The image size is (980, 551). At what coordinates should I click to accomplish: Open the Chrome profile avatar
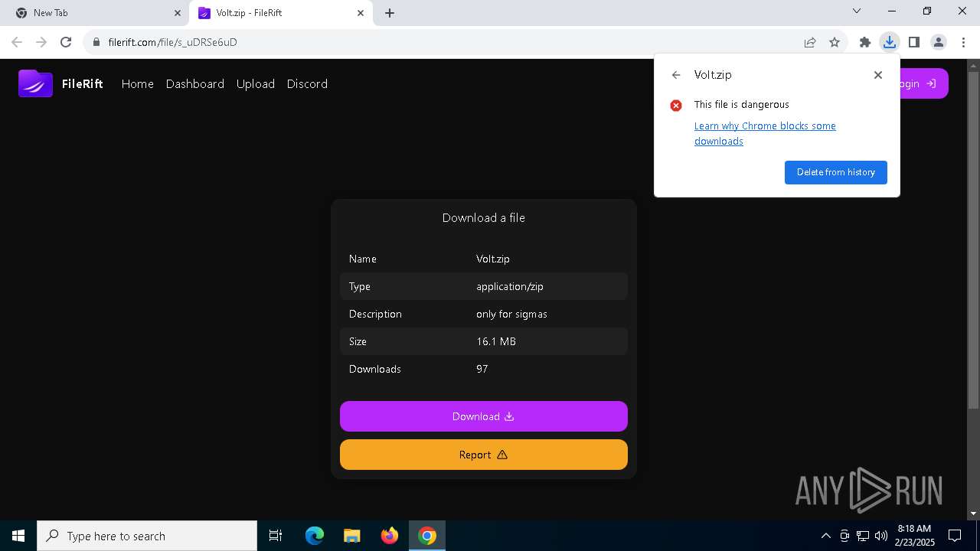coord(939,42)
